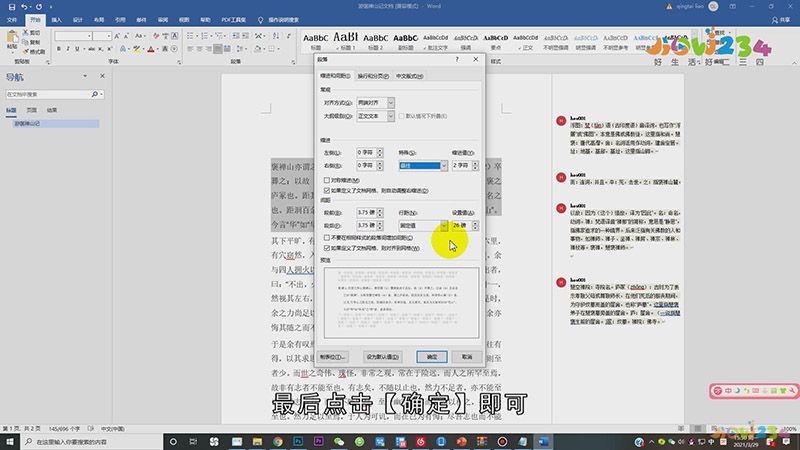
Task: Apply red font color
Action: click(151, 49)
